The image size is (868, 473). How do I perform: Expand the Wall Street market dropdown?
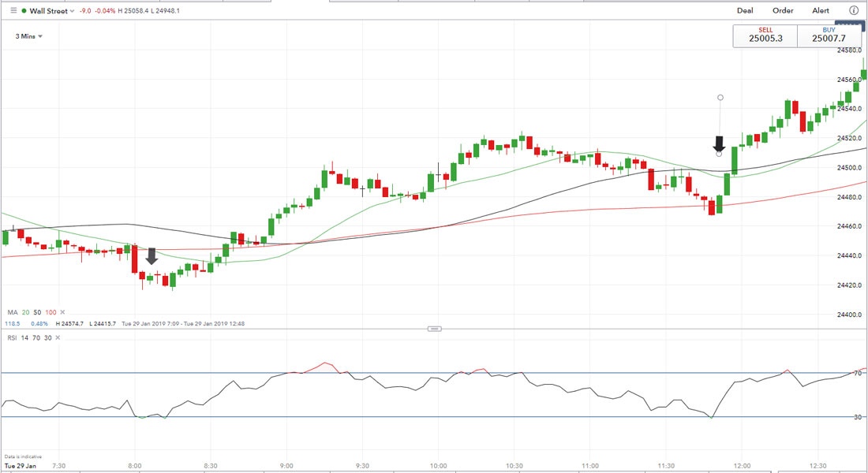tap(73, 11)
